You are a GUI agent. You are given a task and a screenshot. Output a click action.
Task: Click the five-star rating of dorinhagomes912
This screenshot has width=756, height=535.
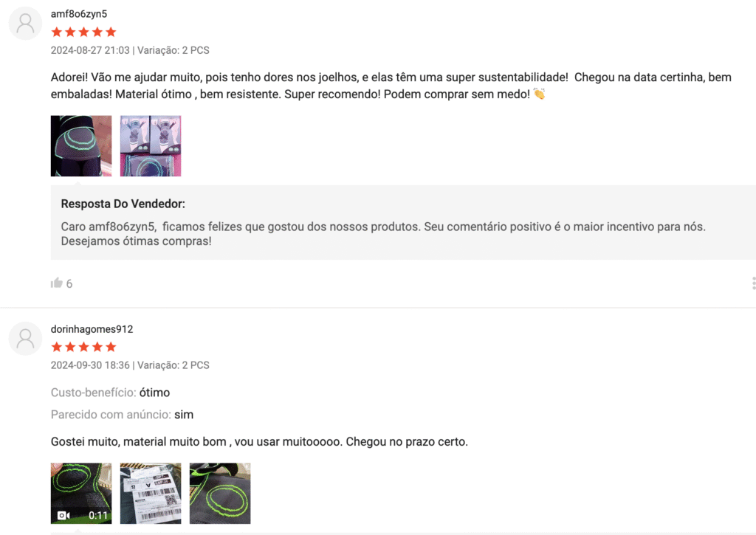84,347
